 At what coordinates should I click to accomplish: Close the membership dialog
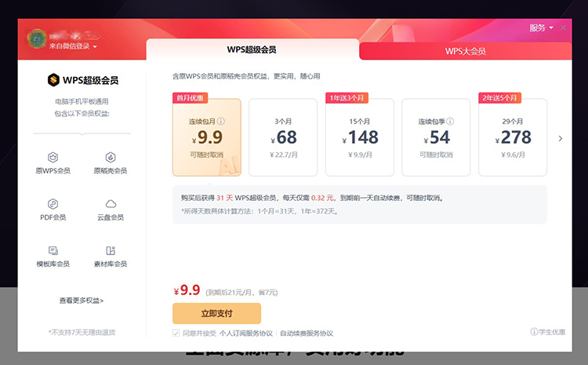click(x=563, y=27)
